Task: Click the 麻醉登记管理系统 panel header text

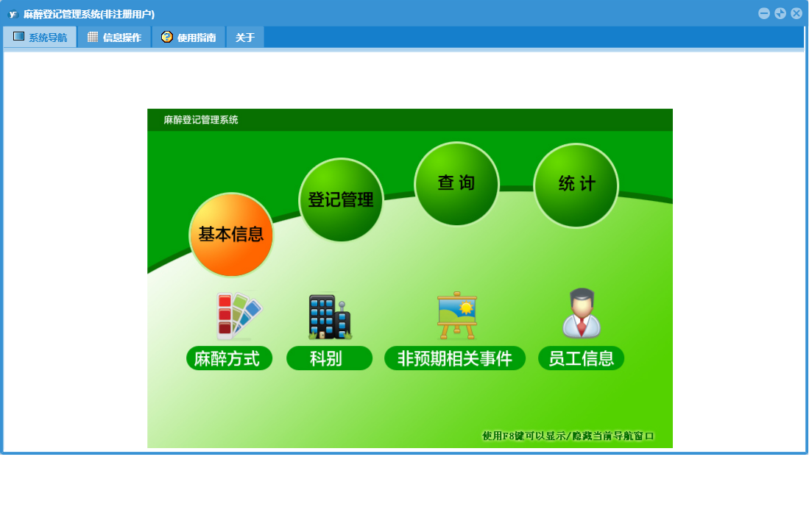Action: pyautogui.click(x=201, y=120)
